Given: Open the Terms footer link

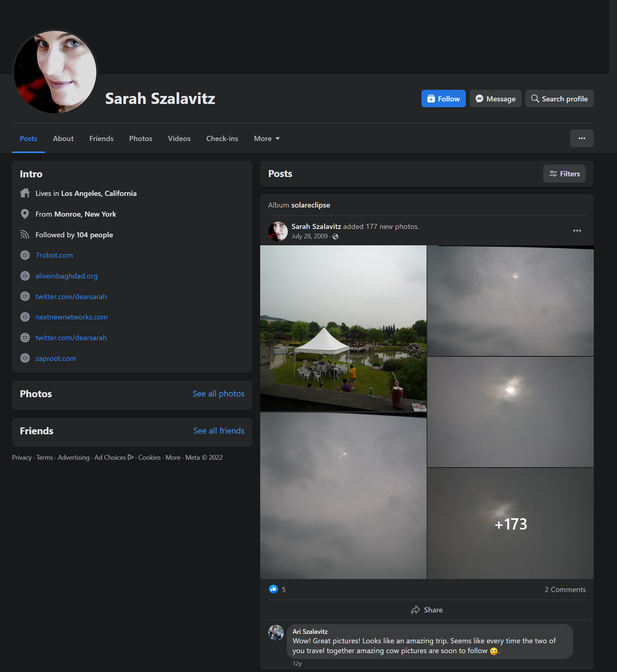Looking at the screenshot, I should click(44, 458).
